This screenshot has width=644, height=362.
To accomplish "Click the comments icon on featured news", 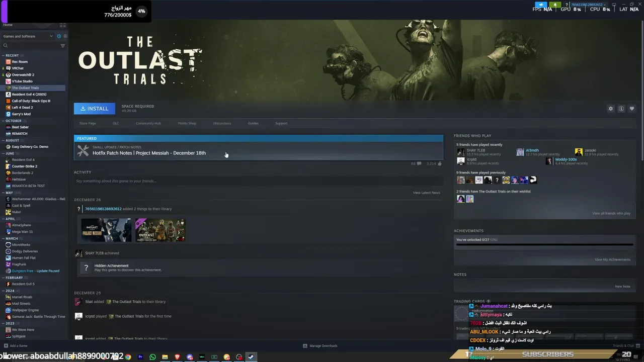I will (419, 163).
